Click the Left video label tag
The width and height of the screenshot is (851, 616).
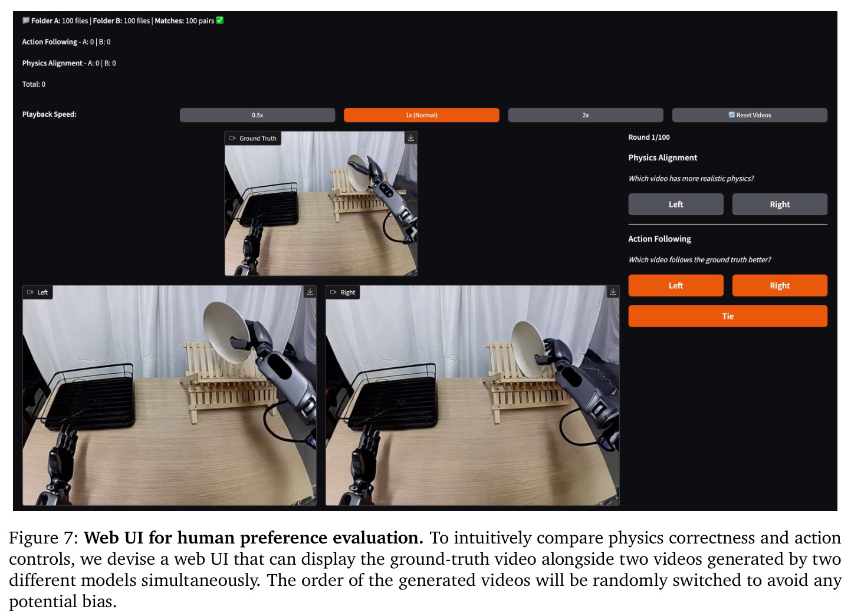38,292
